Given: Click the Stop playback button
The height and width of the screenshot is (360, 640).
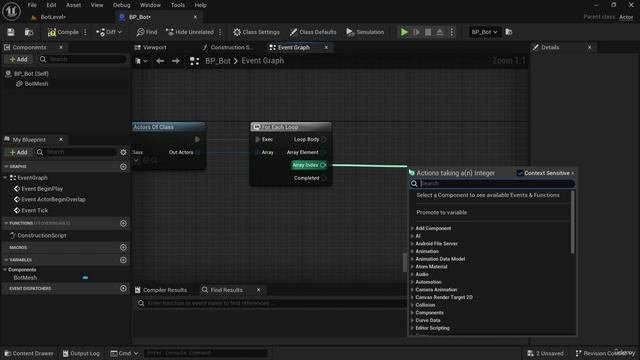Looking at the screenshot, I should (428, 32).
